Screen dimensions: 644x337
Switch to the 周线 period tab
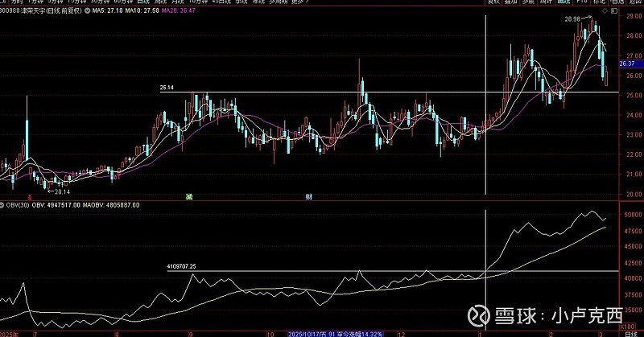[160, 2]
